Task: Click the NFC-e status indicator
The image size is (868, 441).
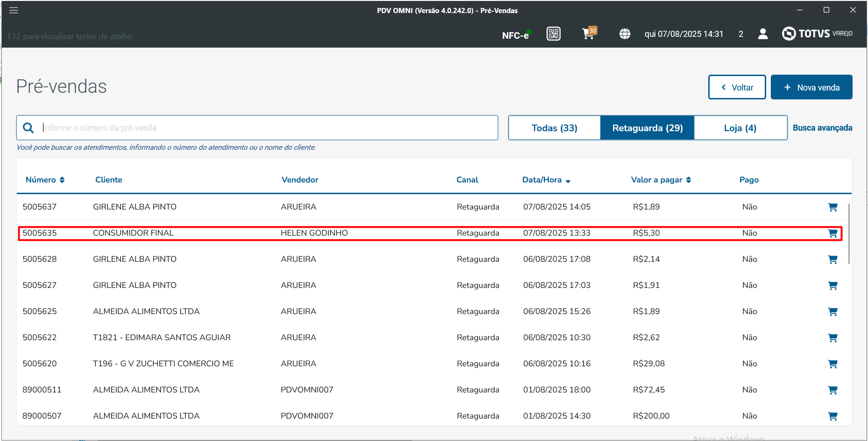Action: (517, 35)
